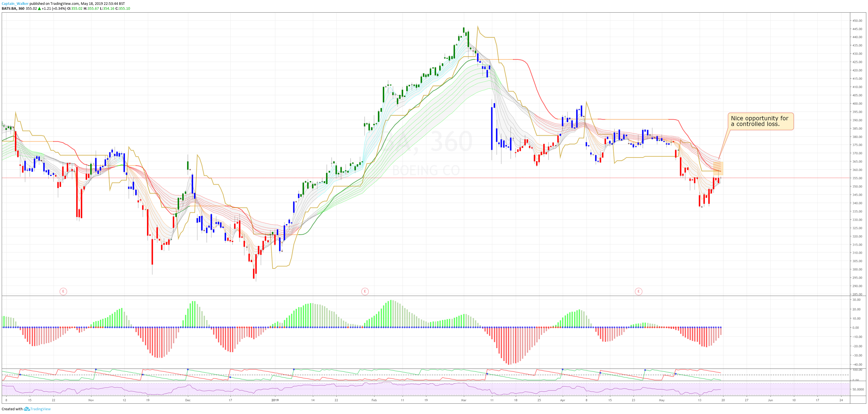Image resolution: width=868 pixels, height=414 pixels.
Task: Click the 300.00 price axis label
Action: 857,269
